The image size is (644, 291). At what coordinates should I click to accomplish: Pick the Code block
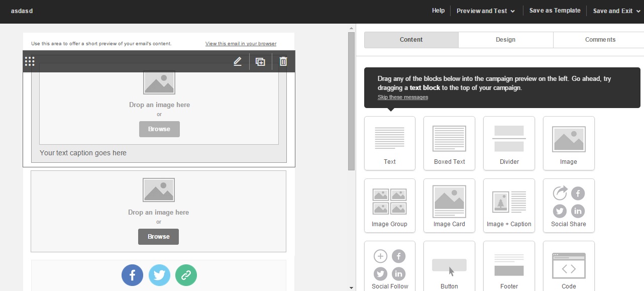coord(569,267)
